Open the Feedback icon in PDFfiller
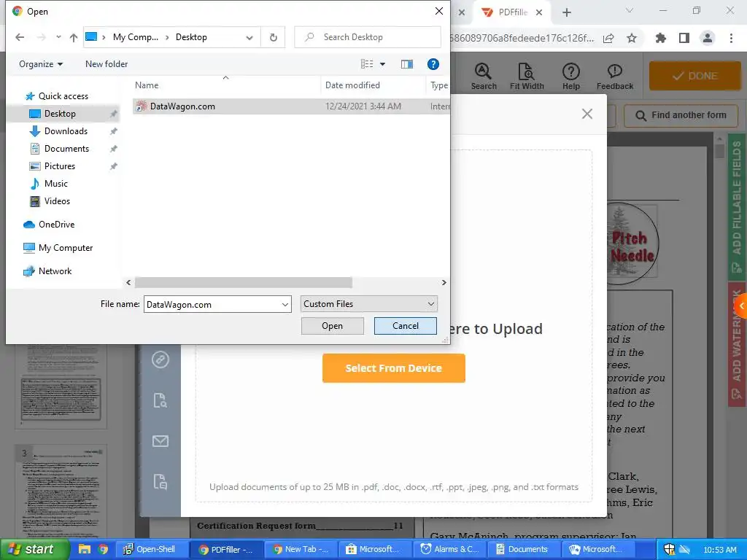The width and height of the screenshot is (747, 560). point(614,76)
